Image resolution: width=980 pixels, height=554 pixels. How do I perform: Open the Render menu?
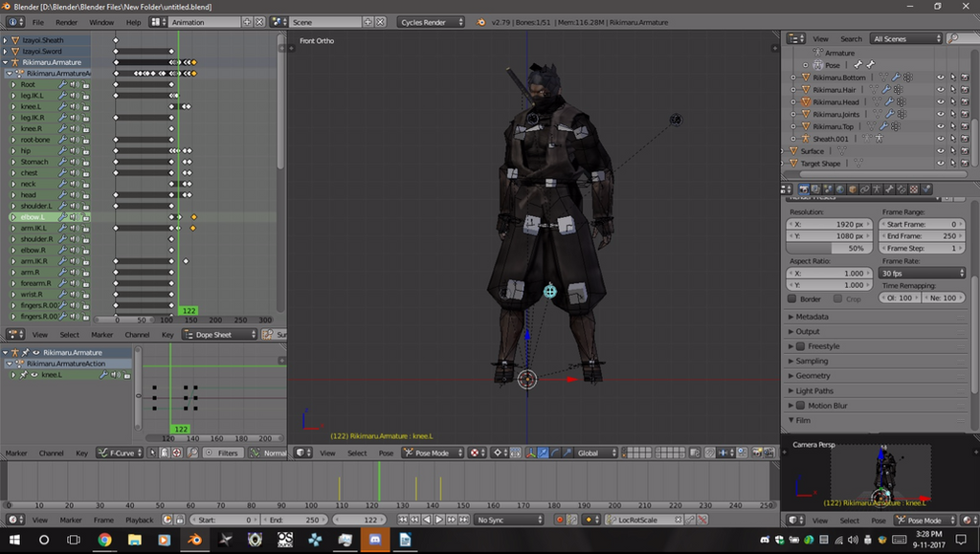[66, 22]
